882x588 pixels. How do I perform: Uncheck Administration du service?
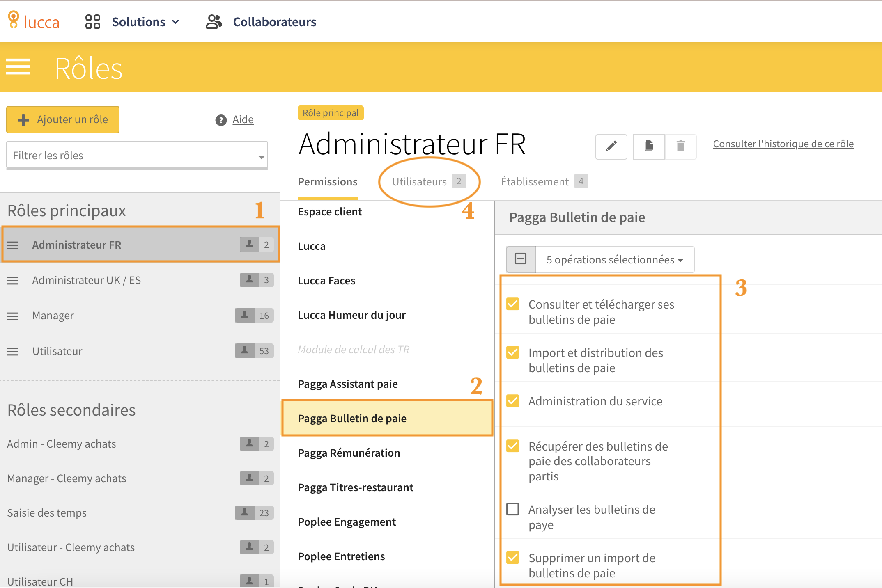(513, 400)
